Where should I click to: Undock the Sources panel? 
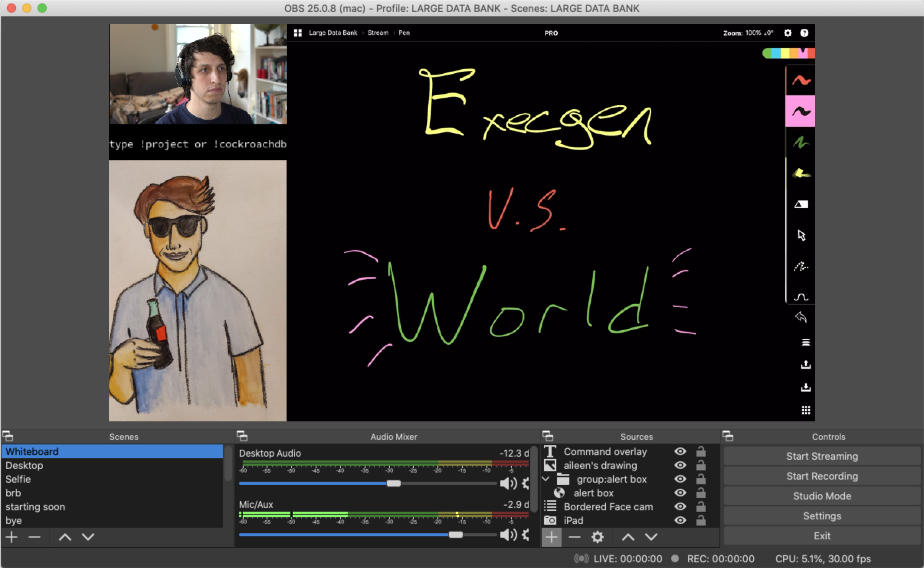tap(548, 436)
